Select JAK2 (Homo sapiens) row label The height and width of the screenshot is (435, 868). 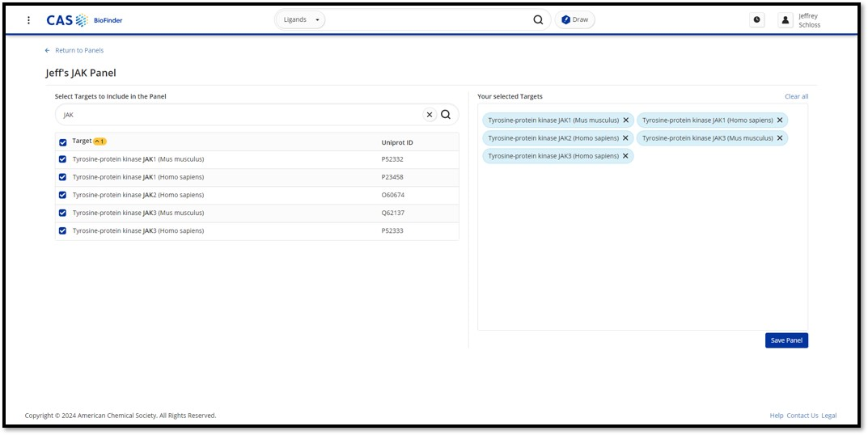138,195
